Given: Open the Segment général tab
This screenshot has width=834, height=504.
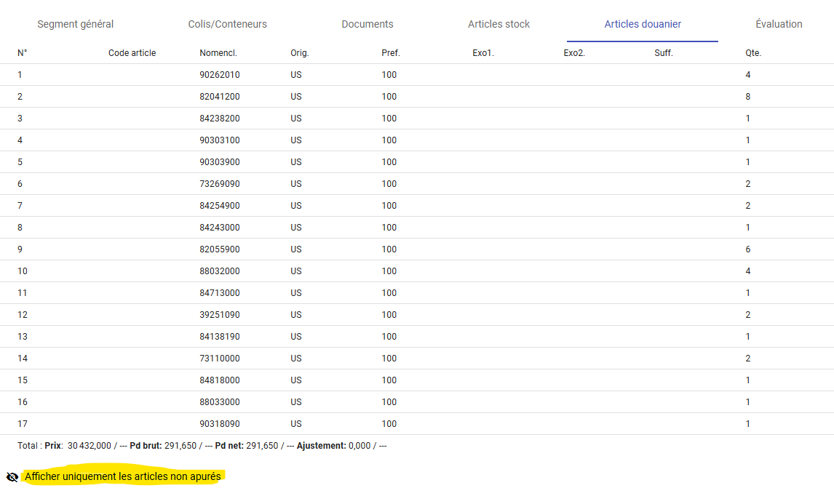Looking at the screenshot, I should tap(76, 24).
